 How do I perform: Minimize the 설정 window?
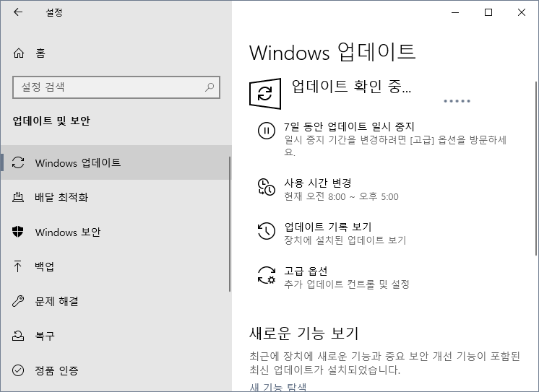point(455,12)
